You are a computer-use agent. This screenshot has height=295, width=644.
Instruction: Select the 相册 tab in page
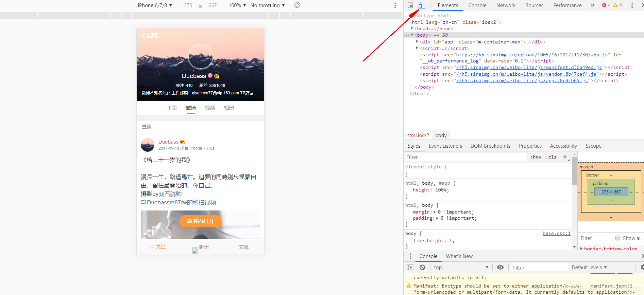pyautogui.click(x=229, y=108)
